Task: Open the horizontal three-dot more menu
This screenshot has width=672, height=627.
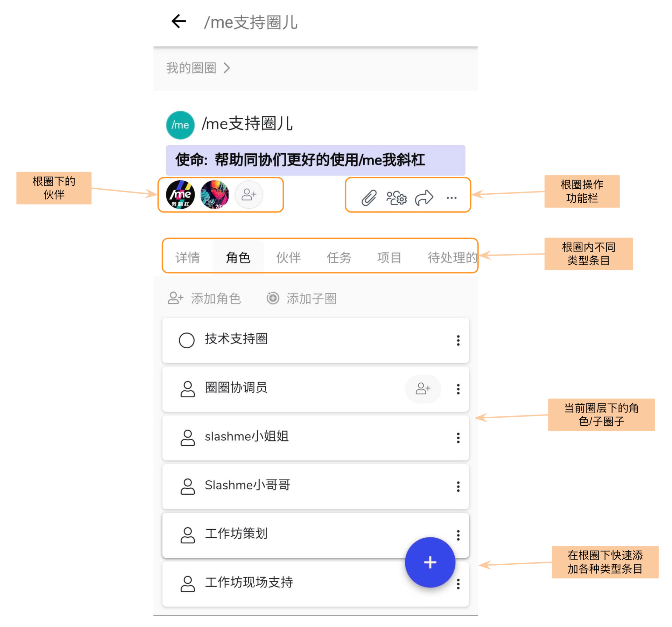Action: (451, 198)
